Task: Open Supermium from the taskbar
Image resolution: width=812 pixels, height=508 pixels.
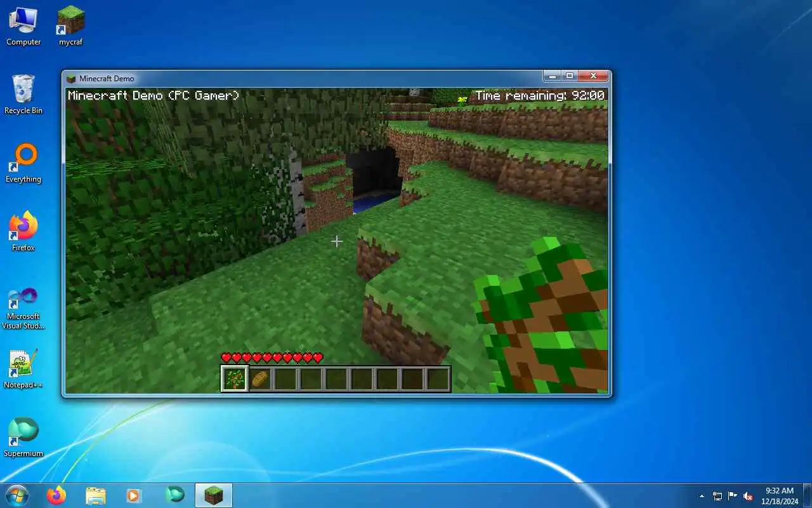Action: tap(174, 495)
